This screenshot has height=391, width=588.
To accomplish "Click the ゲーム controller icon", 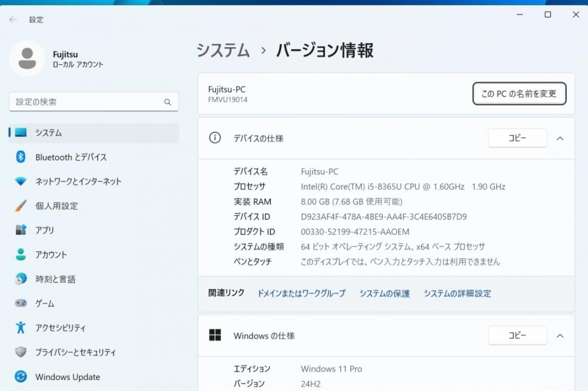I will [21, 303].
